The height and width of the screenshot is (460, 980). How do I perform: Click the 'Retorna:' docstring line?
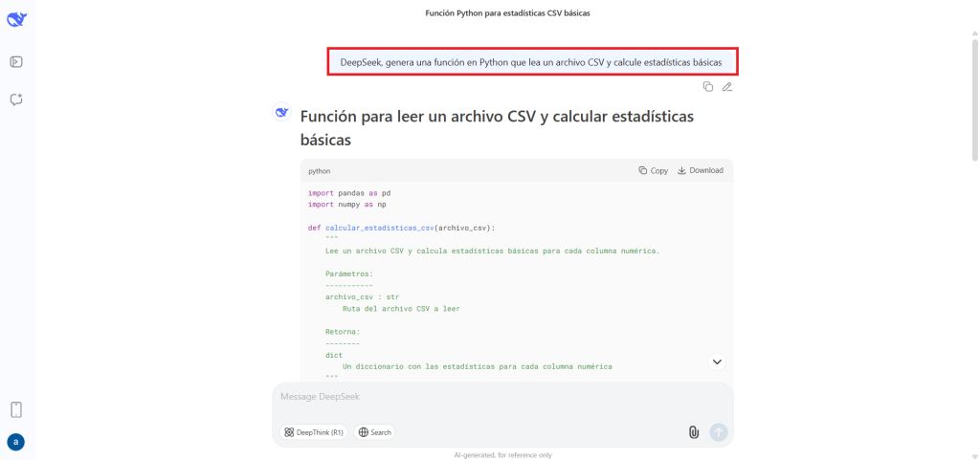tap(343, 332)
